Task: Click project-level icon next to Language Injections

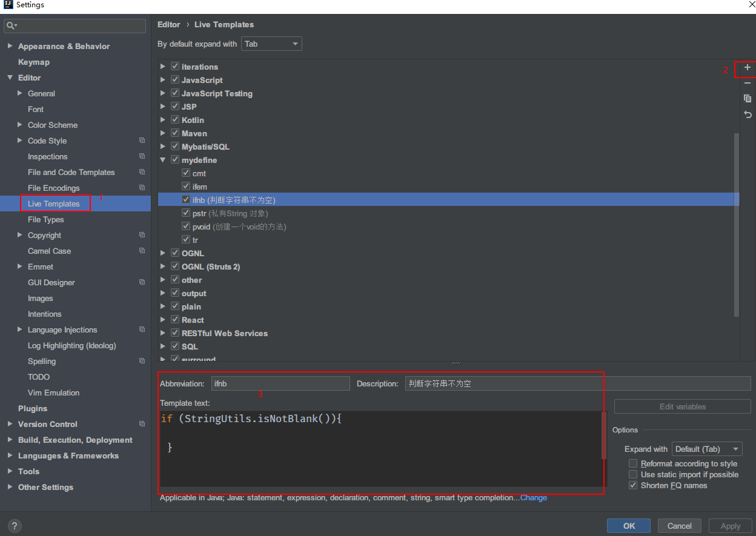Action: [x=142, y=329]
